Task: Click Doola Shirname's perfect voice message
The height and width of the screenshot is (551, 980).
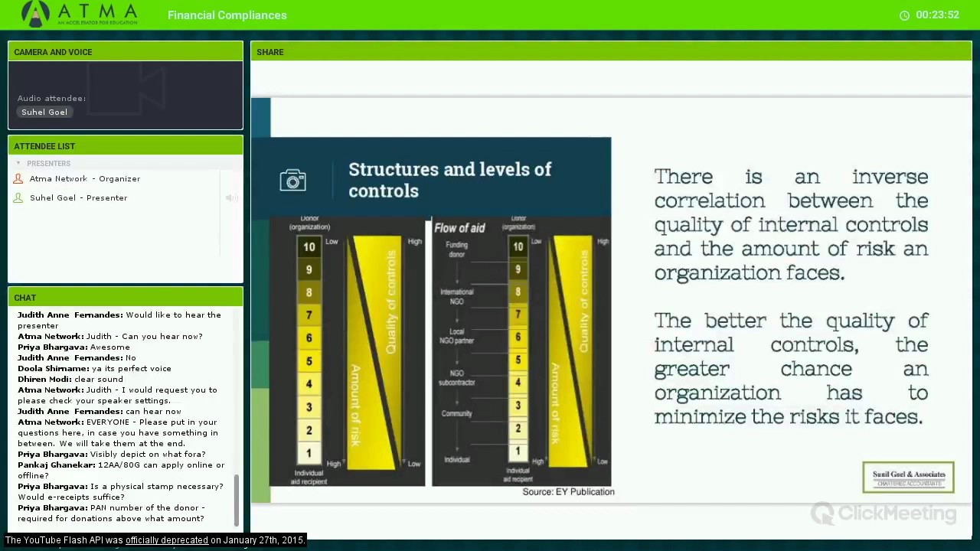Action: coord(95,368)
